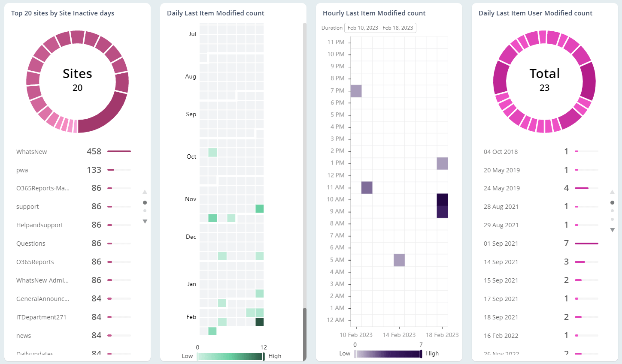Viewport: 622px width, 364px height.
Task: Select WhatsNew site with 458 inactive days
Action: [x=31, y=152]
